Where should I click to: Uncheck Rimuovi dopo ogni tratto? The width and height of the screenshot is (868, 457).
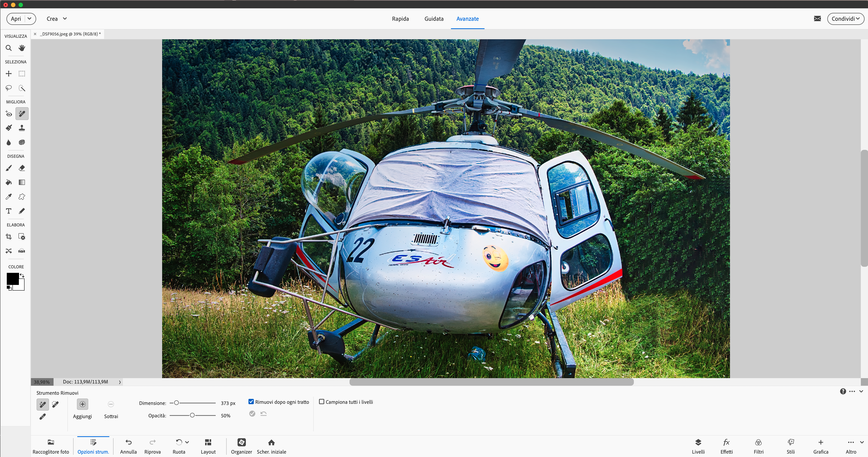(251, 402)
